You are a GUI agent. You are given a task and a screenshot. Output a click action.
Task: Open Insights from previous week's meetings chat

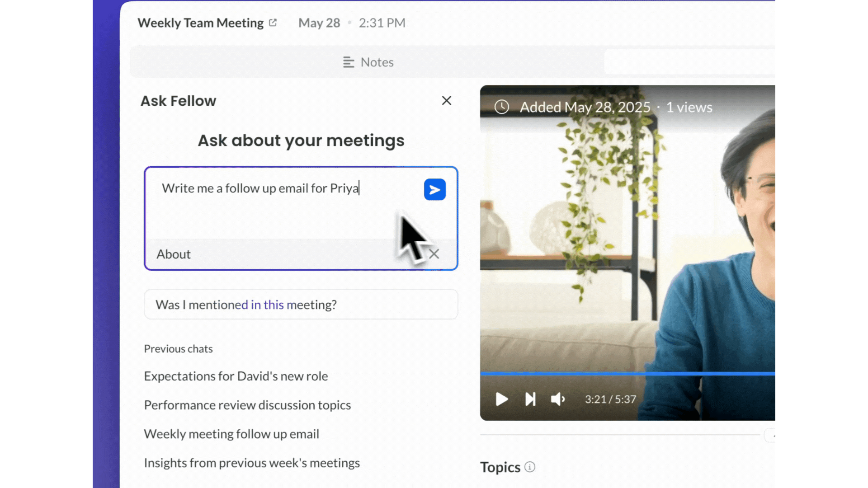click(x=252, y=463)
